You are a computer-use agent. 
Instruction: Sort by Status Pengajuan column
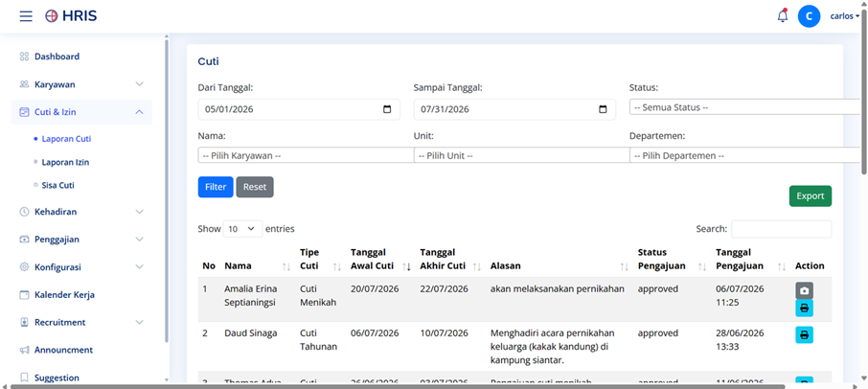pos(702,266)
